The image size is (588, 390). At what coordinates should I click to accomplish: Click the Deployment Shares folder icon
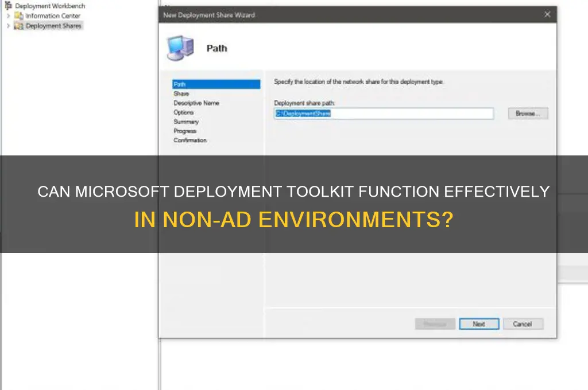[19, 26]
